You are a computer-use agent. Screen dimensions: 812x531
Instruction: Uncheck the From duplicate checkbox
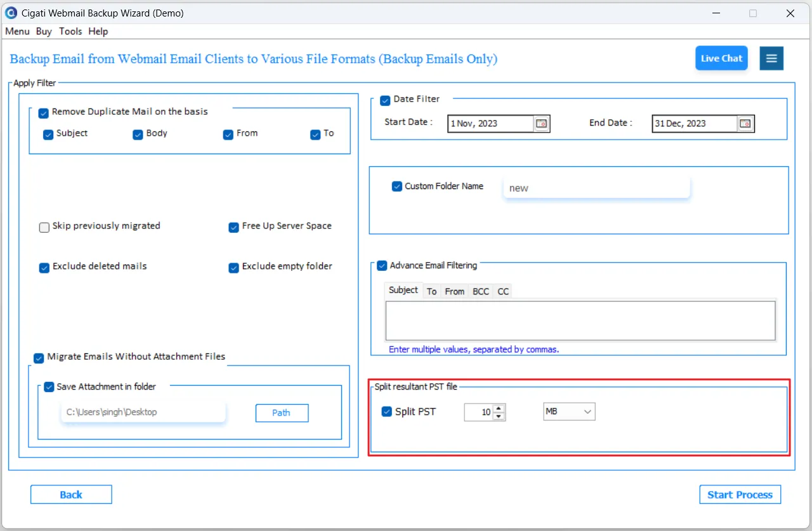[x=228, y=134]
